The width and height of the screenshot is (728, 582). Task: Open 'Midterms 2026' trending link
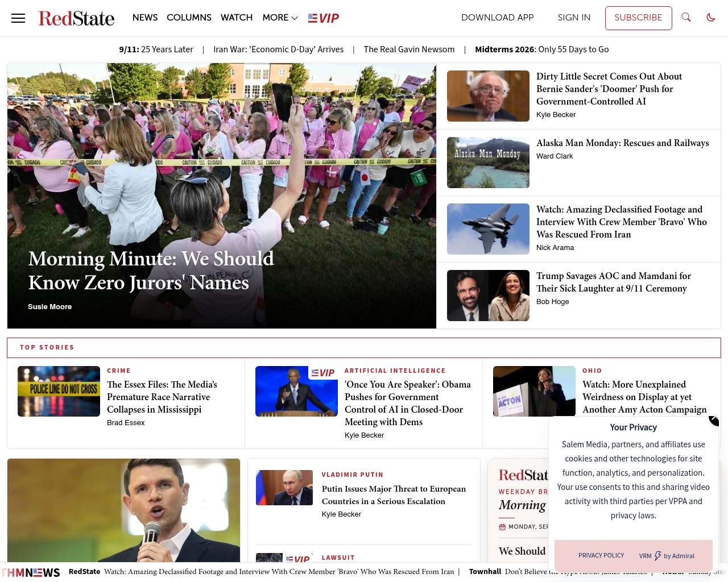point(542,49)
